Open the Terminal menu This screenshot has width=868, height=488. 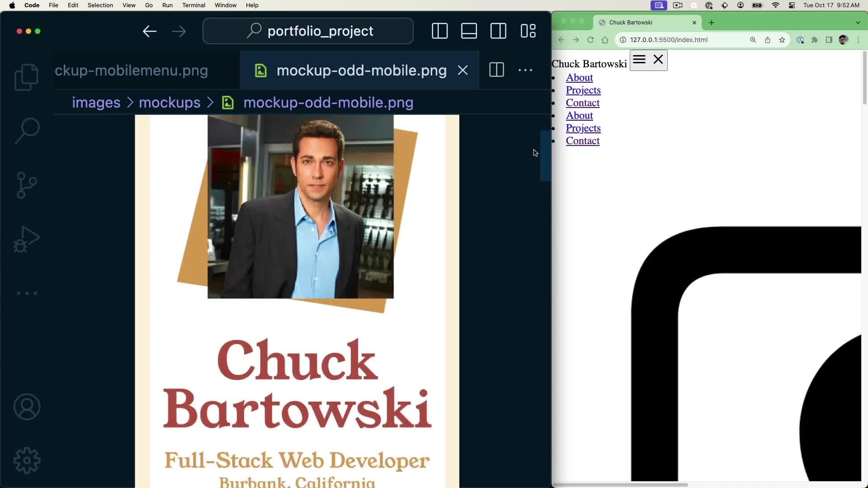click(x=194, y=5)
